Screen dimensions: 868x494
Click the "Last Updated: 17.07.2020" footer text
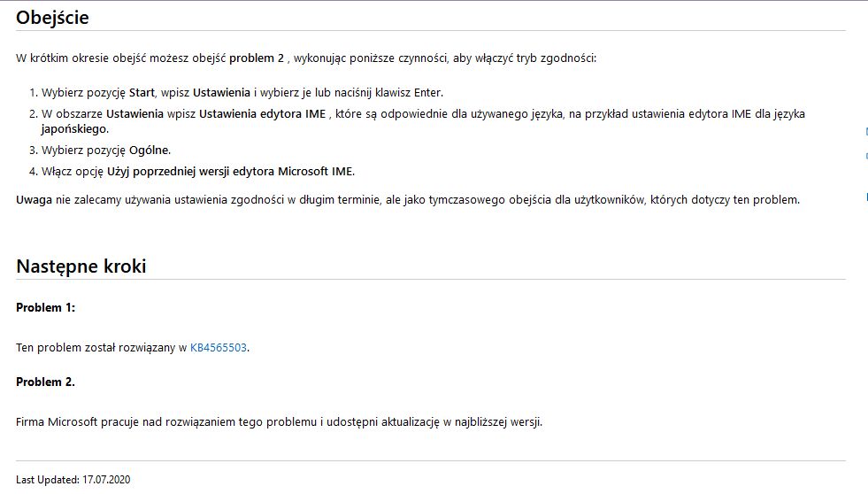click(x=73, y=480)
